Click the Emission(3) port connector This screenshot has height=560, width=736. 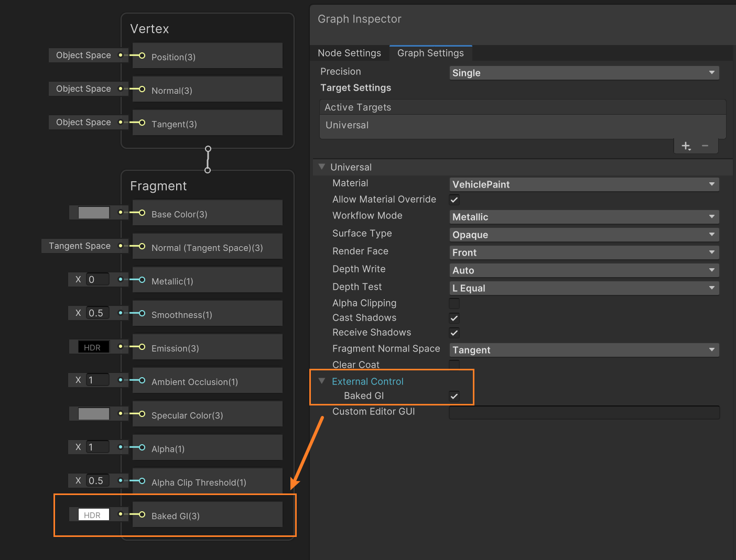142,347
